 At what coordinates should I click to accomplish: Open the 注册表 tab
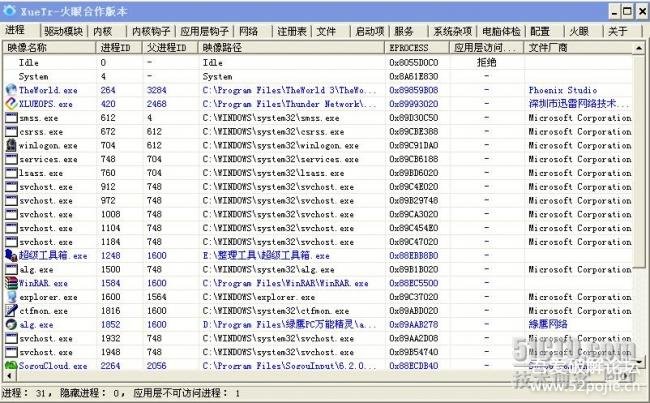click(x=291, y=31)
